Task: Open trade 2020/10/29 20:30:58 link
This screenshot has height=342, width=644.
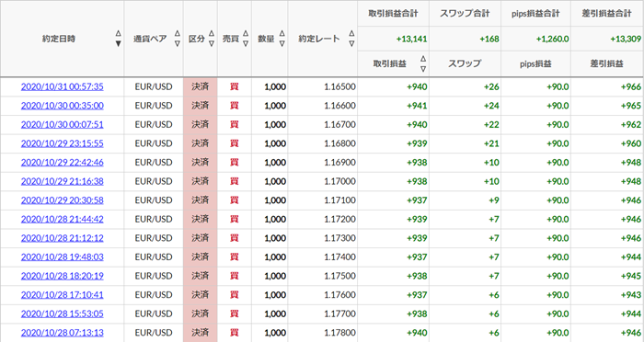Action: pyautogui.click(x=62, y=199)
